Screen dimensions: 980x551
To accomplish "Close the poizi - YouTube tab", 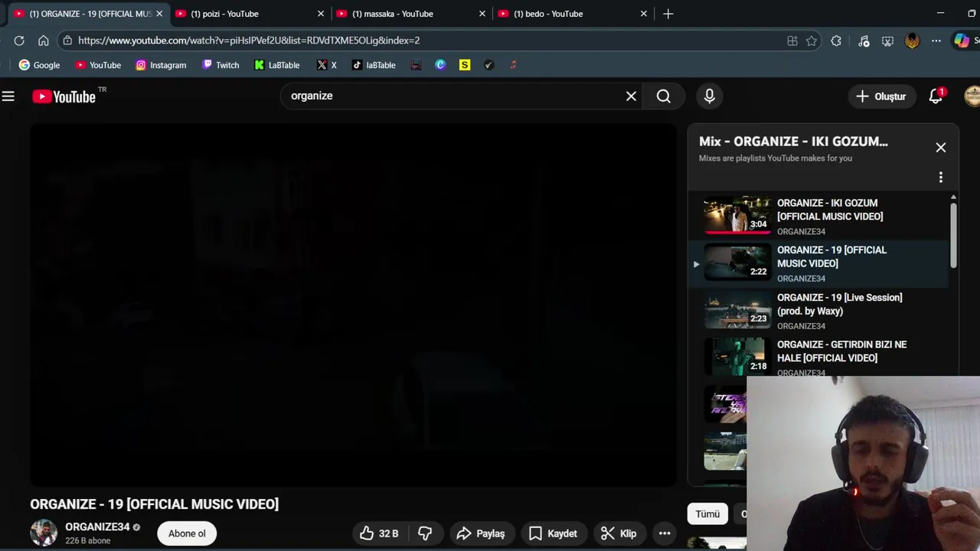I will pyautogui.click(x=321, y=14).
